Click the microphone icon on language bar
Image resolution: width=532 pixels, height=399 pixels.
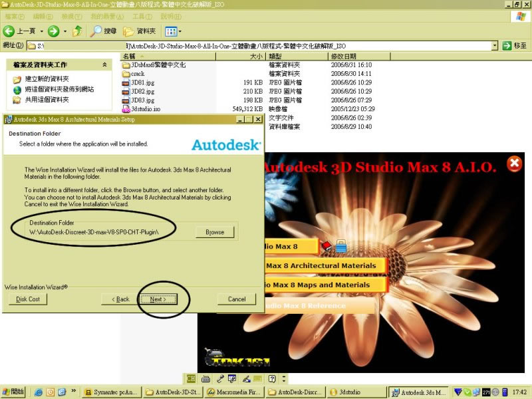[220, 378]
